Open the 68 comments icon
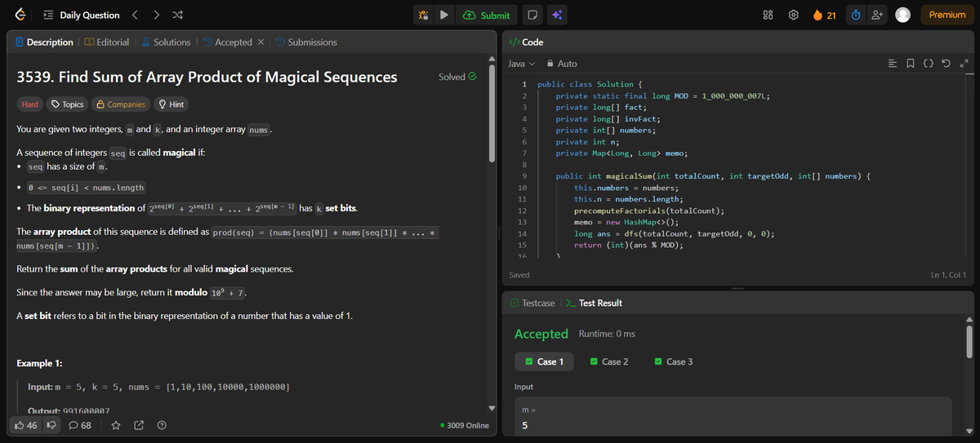Screen dimensions: 980x443 click(x=80, y=425)
